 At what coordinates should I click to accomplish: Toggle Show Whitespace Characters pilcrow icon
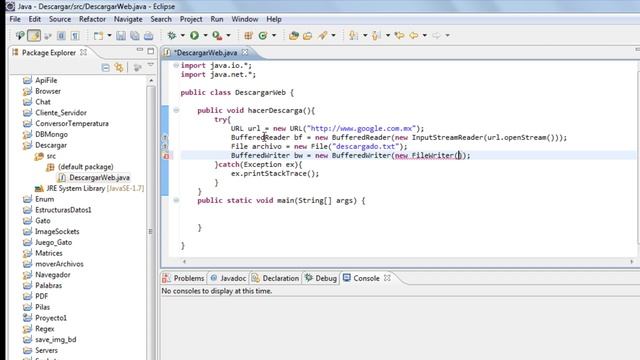[75, 36]
